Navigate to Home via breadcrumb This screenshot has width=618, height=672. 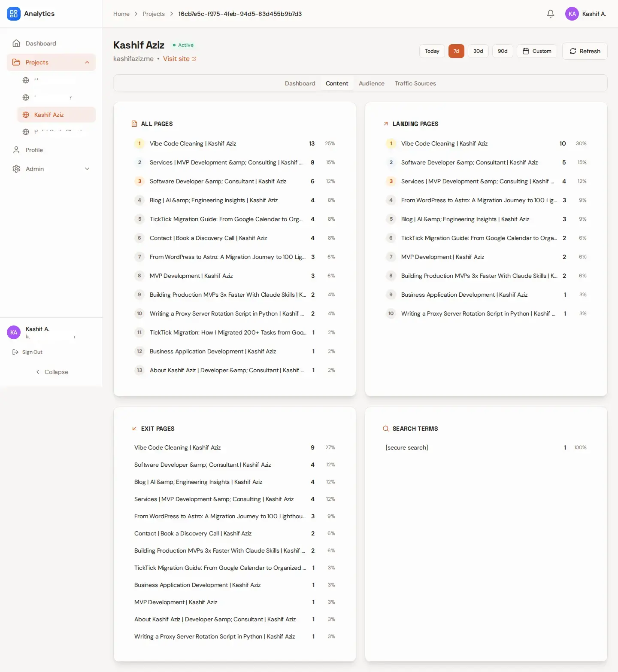pyautogui.click(x=121, y=13)
